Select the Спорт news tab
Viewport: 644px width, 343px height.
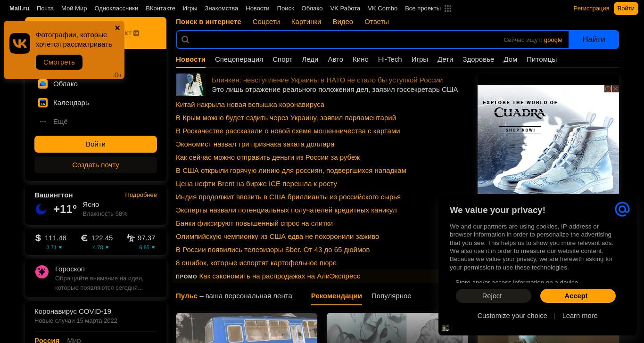tap(282, 59)
